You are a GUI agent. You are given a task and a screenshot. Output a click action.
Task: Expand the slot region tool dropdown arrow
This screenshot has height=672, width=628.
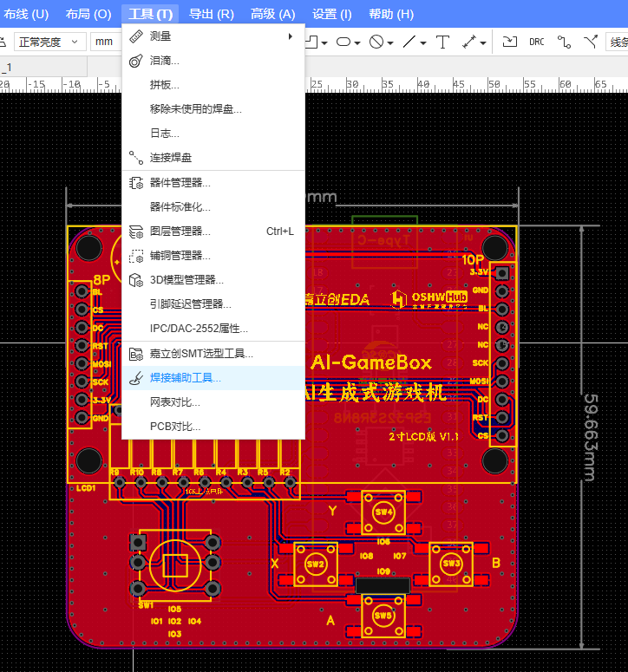(x=357, y=42)
